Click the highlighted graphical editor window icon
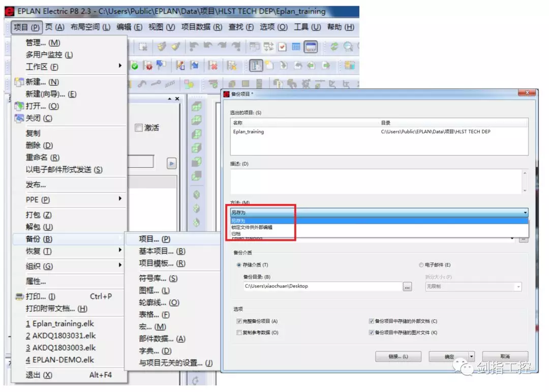The width and height of the screenshot is (549, 392). [311, 47]
